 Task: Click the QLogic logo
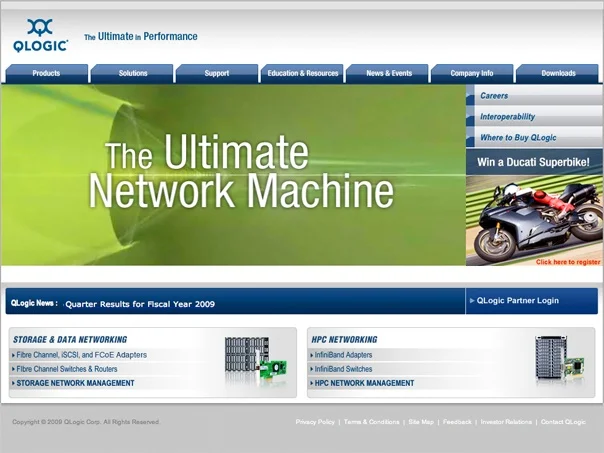coord(40,35)
